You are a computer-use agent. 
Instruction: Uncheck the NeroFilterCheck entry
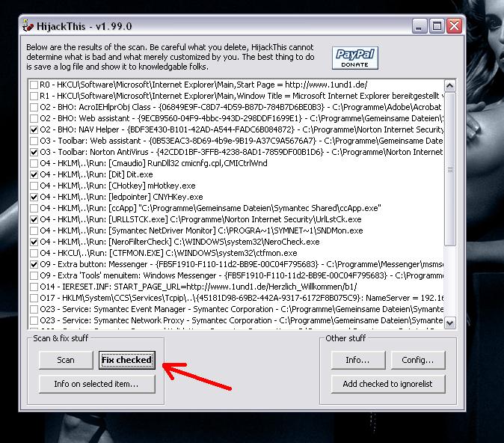pyautogui.click(x=34, y=242)
